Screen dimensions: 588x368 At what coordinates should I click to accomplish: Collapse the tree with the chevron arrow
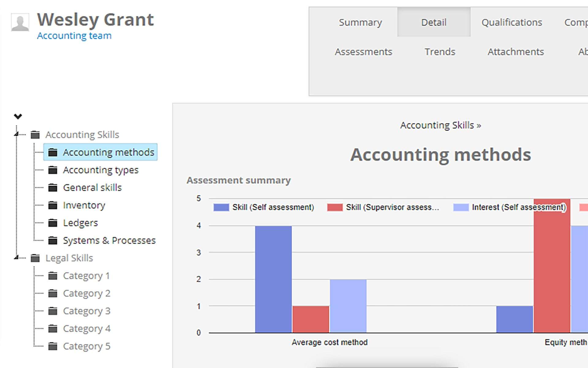(x=18, y=116)
